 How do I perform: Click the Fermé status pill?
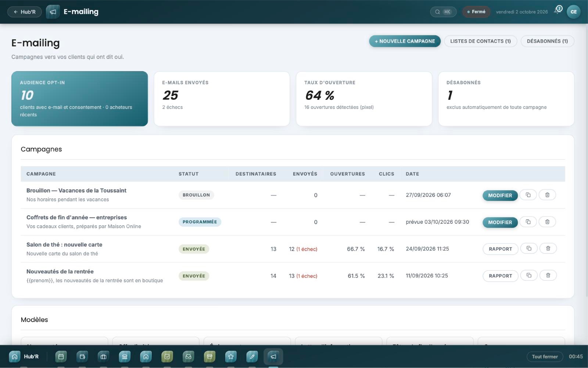476,12
